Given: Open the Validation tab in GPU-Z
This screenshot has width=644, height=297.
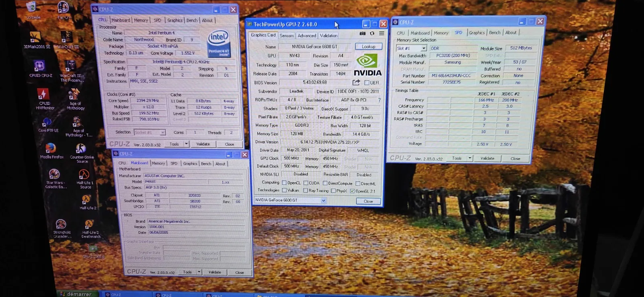Looking at the screenshot, I should tap(328, 36).
